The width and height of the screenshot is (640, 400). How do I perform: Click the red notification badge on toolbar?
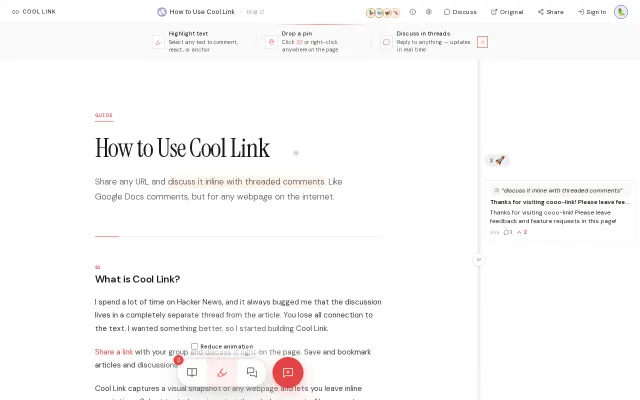(178, 360)
